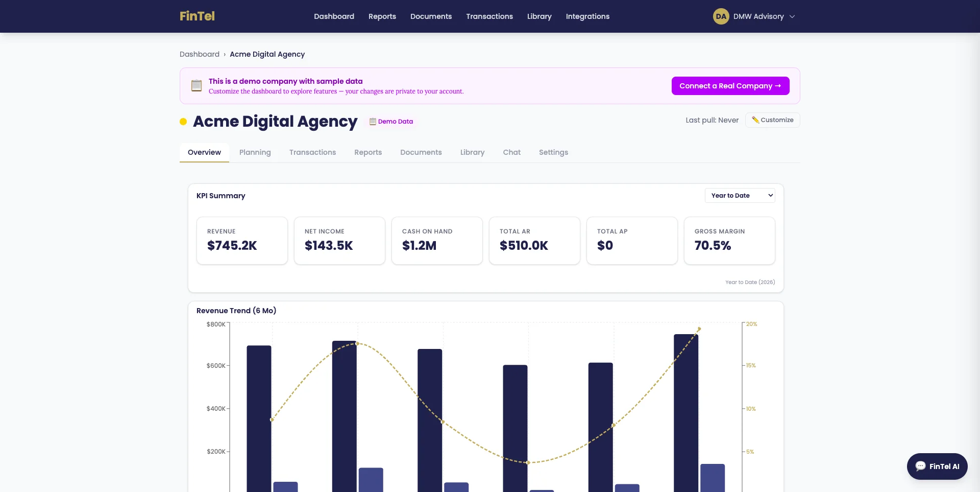980x492 pixels.
Task: Select the Revenue KPI card
Action: 242,240
